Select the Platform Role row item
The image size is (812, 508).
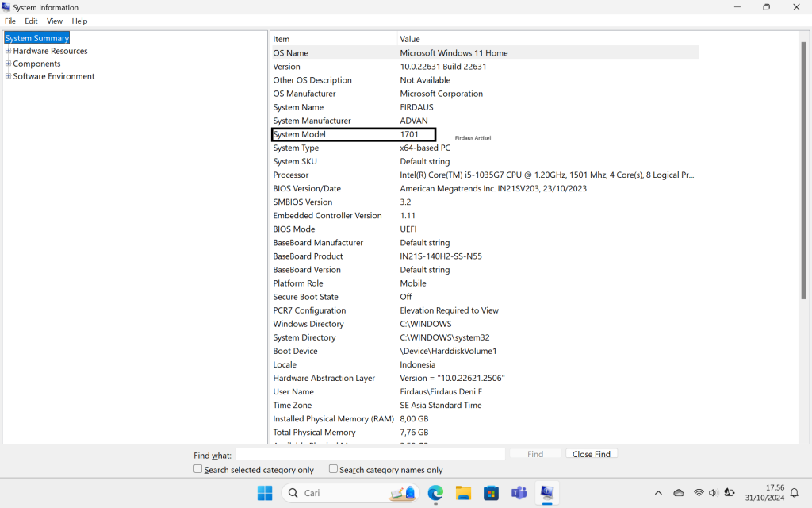(298, 283)
